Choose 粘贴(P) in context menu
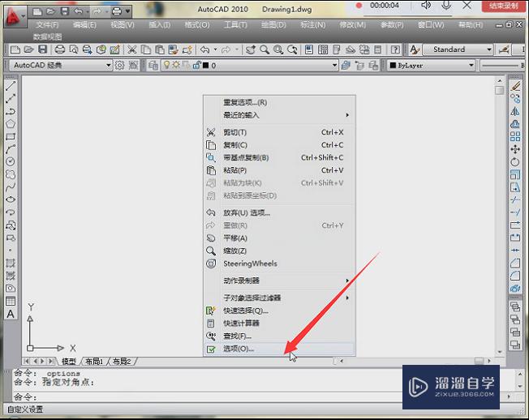This screenshot has height=420, width=529. point(280,170)
